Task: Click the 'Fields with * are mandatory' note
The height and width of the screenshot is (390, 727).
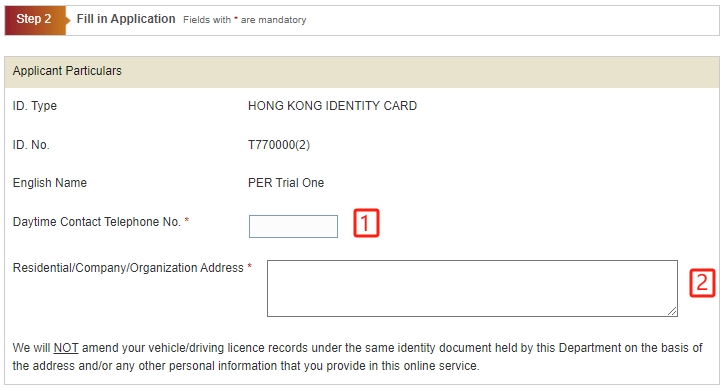Action: [244, 20]
